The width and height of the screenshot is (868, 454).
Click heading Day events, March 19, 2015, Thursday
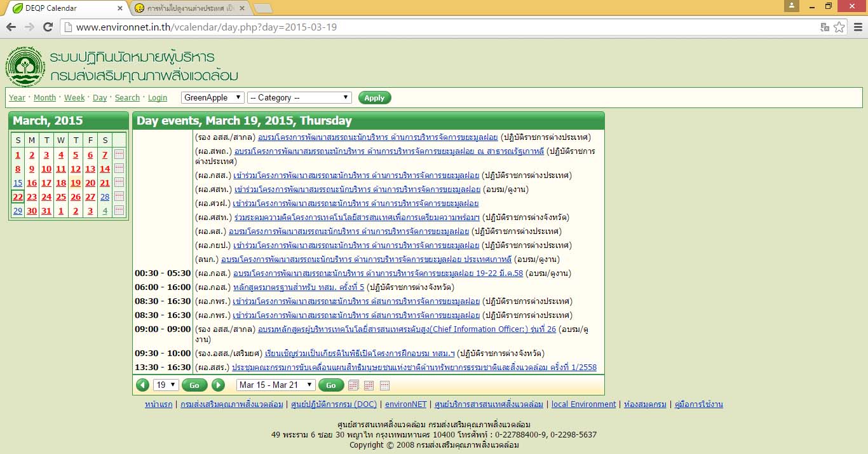[244, 121]
